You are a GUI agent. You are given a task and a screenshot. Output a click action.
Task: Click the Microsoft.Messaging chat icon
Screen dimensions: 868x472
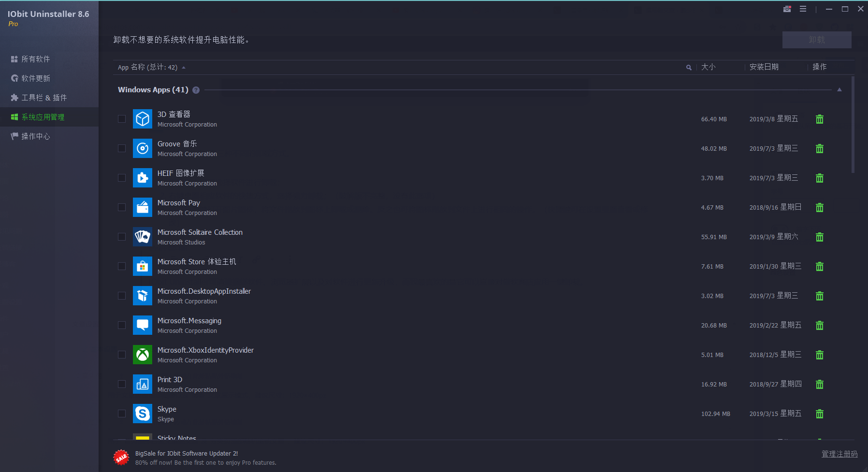[143, 325]
